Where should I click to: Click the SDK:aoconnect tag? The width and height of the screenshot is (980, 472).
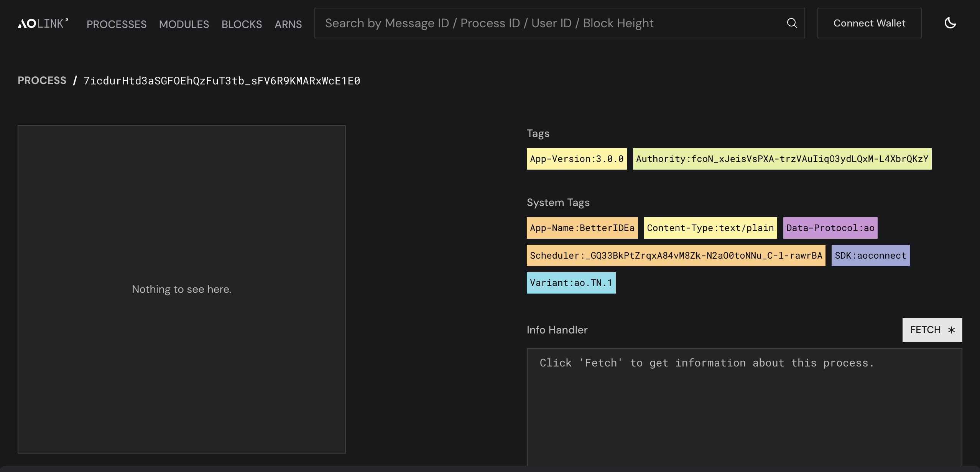click(870, 256)
